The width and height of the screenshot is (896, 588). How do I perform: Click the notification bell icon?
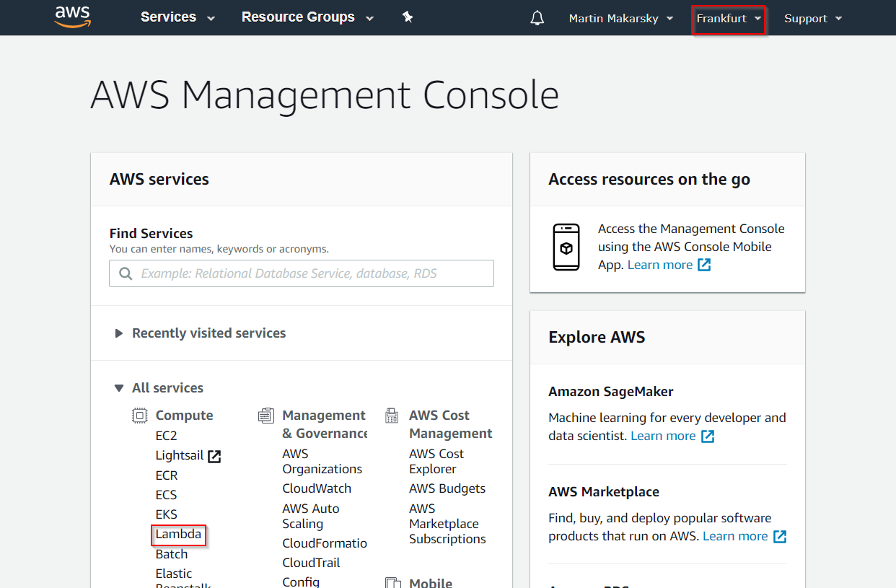pyautogui.click(x=537, y=17)
